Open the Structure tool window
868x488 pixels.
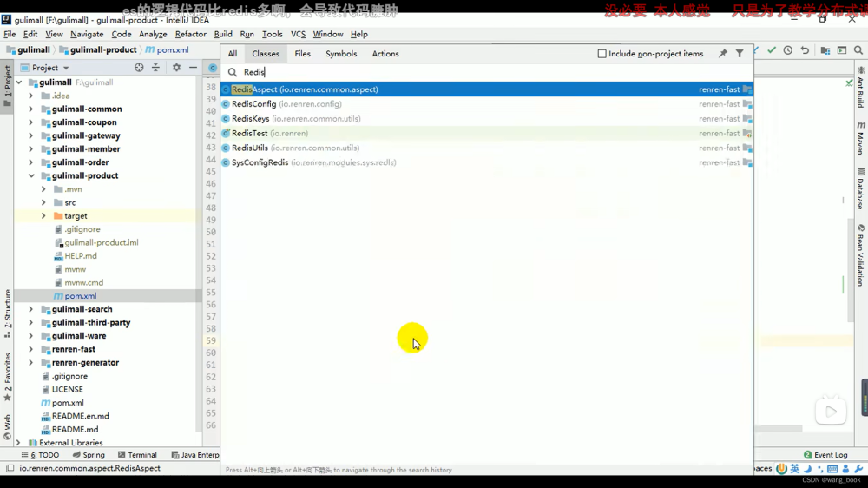[7, 313]
